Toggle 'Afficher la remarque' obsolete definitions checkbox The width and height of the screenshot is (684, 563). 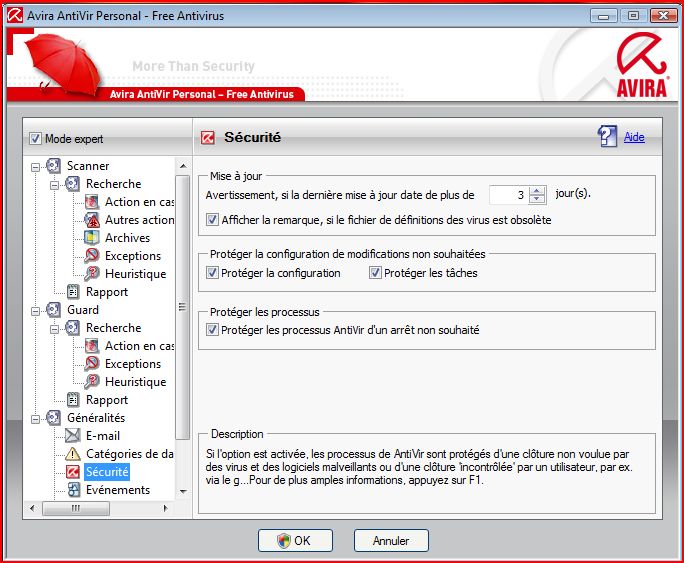[212, 219]
